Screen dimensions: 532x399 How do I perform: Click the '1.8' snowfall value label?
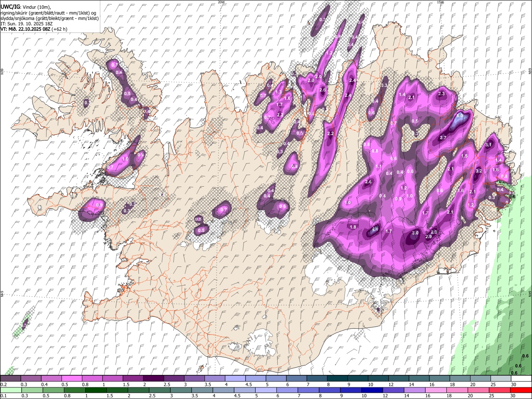(x=353, y=227)
